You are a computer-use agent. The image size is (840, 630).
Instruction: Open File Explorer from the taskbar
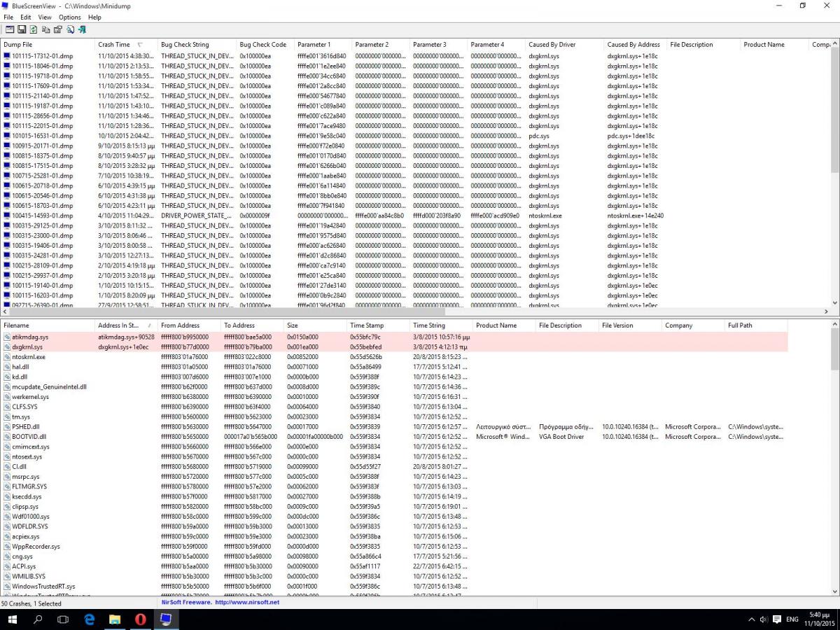pyautogui.click(x=115, y=619)
